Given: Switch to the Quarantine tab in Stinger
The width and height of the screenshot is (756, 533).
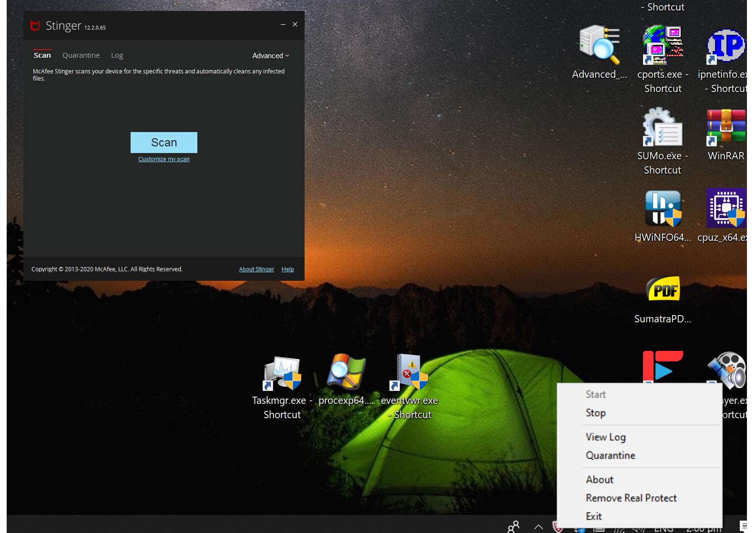Looking at the screenshot, I should point(81,55).
